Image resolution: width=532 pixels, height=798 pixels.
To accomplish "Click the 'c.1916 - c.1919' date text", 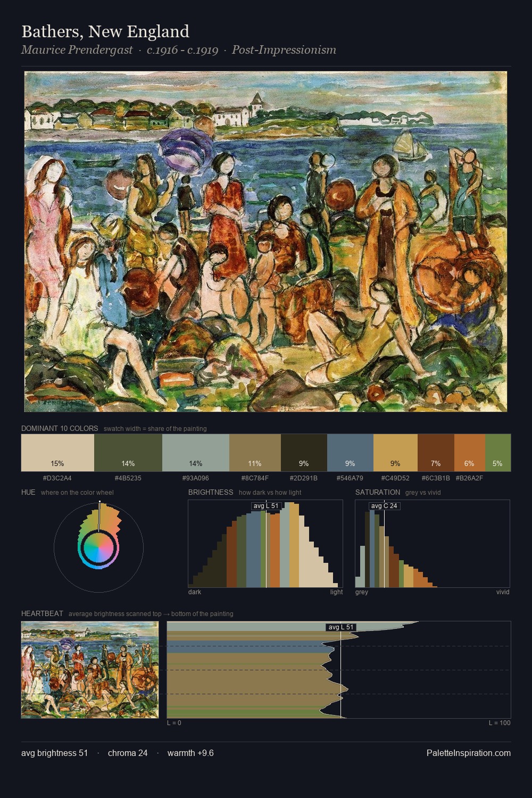I will (x=182, y=50).
